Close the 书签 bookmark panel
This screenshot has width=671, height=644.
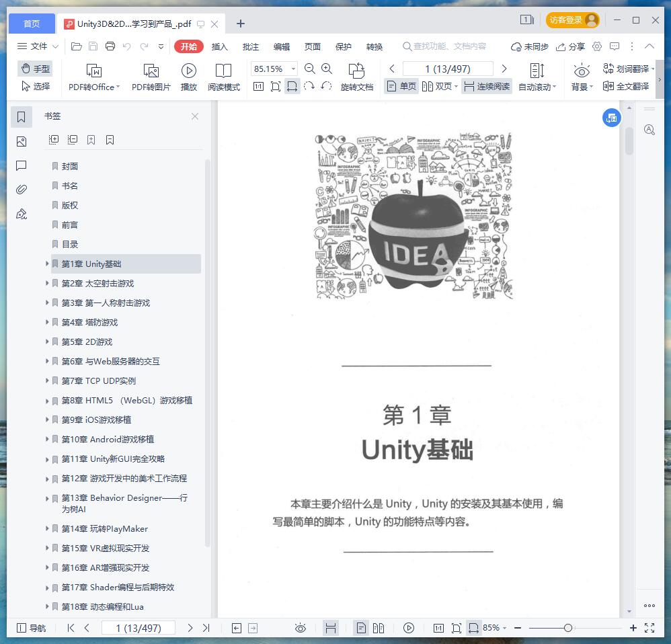[195, 116]
